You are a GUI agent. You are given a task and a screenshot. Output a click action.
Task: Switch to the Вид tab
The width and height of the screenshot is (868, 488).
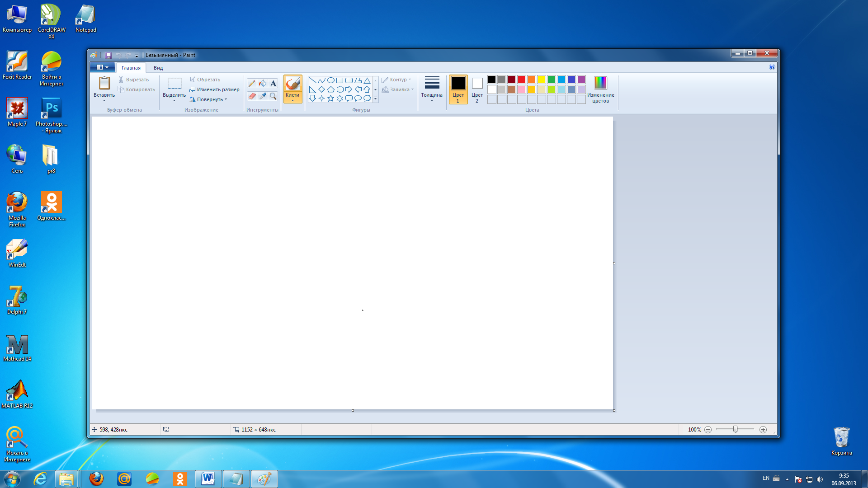(x=158, y=68)
